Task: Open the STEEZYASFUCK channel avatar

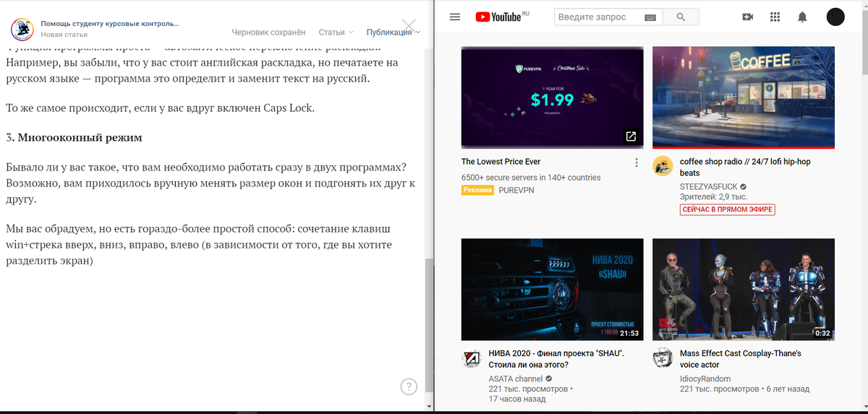Action: click(663, 166)
